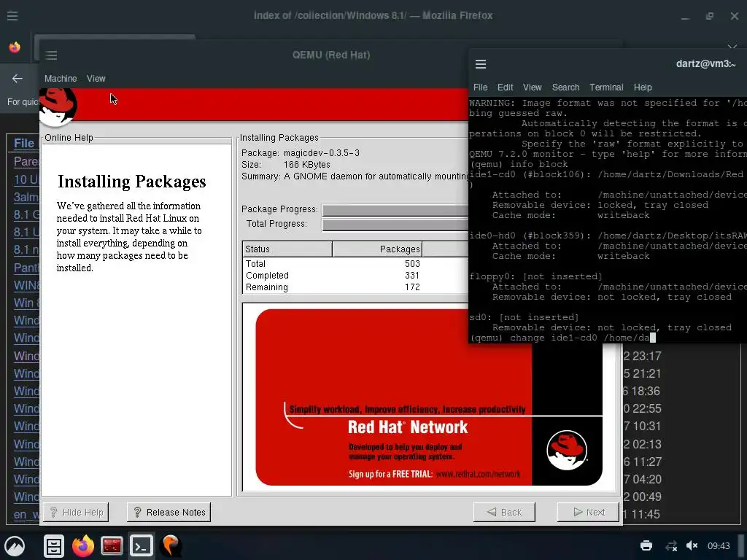747x560 pixels.
Task: Click the '3alm' link in Firefox listing
Action: [26, 197]
